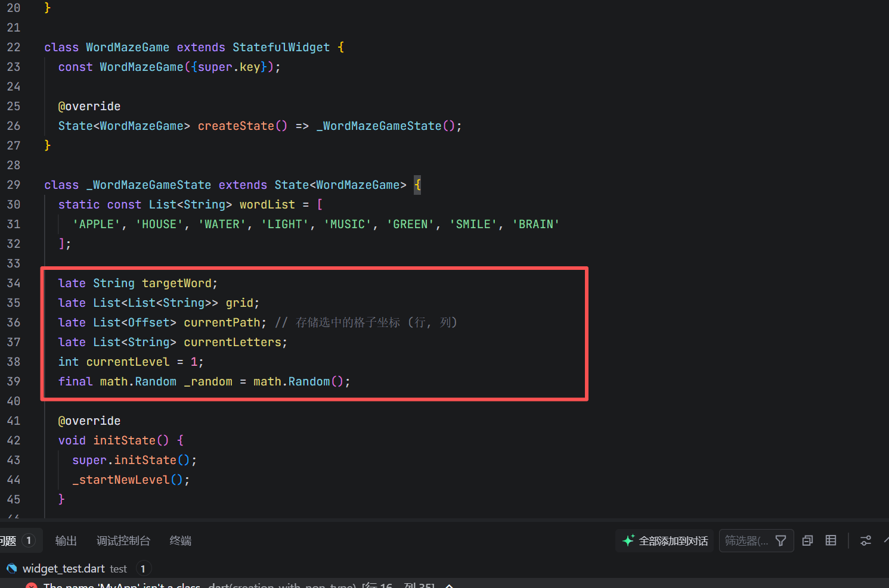Click the highlighted opening brace on line 29
This screenshot has height=588, width=889.
pos(418,185)
